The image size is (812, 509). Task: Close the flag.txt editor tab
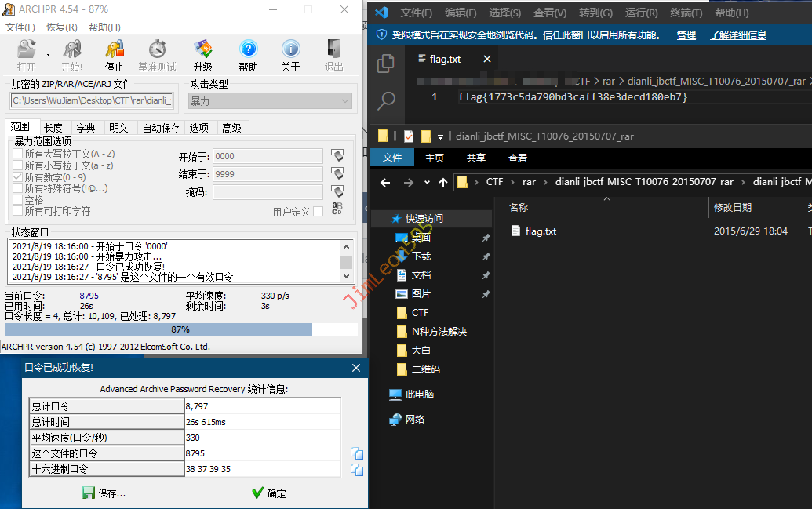coord(487,59)
